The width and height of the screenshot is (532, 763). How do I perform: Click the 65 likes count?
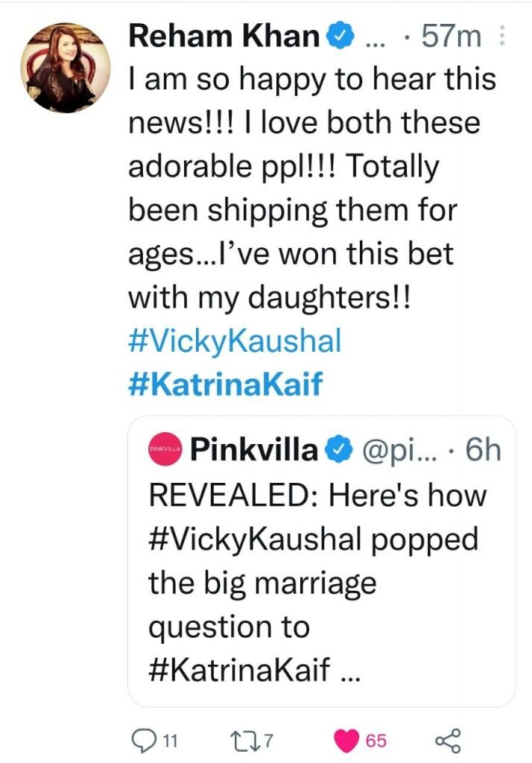pos(376,741)
